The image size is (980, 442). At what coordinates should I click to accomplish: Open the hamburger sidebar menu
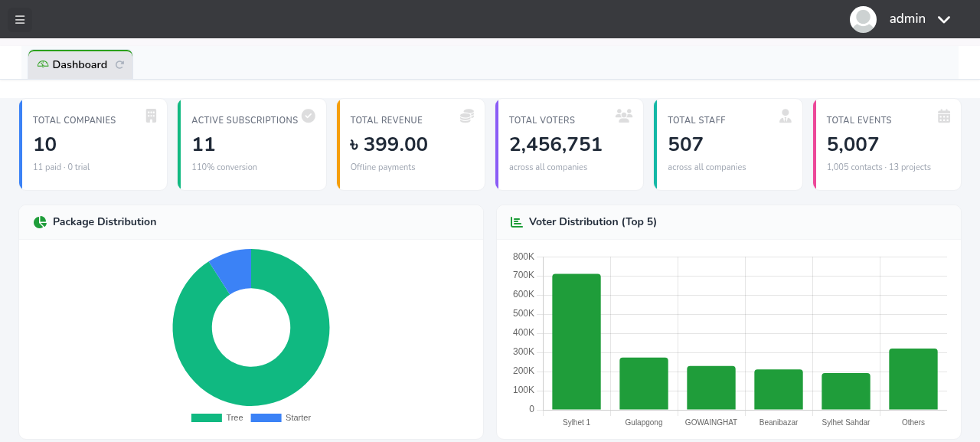point(20,19)
